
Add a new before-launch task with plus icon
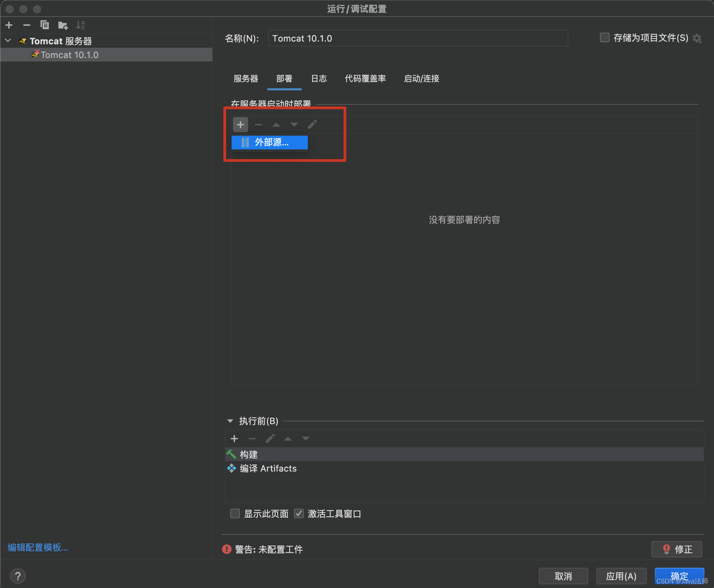click(234, 439)
